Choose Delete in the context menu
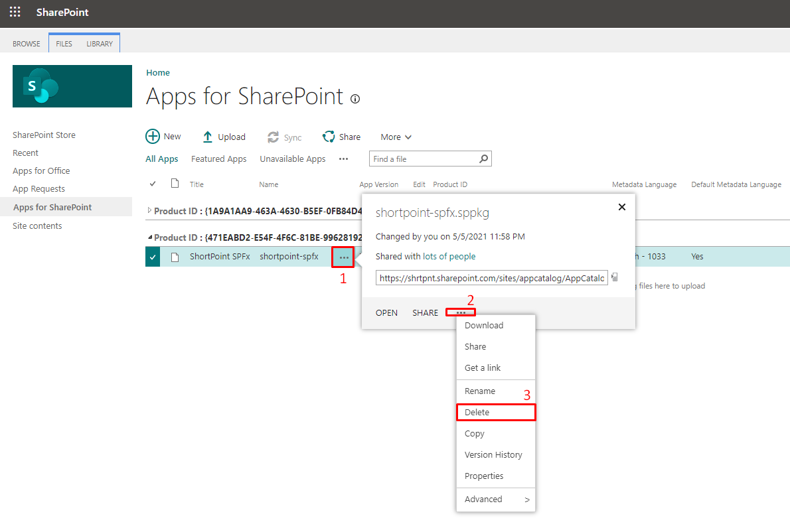790x532 pixels. point(496,412)
